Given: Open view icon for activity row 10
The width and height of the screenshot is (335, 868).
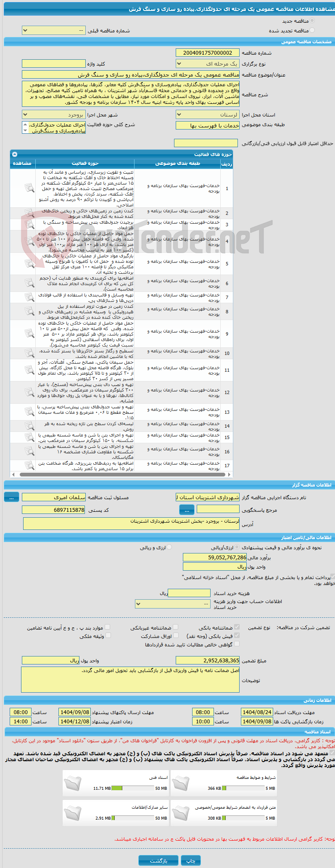Looking at the screenshot, I should pos(29,353).
